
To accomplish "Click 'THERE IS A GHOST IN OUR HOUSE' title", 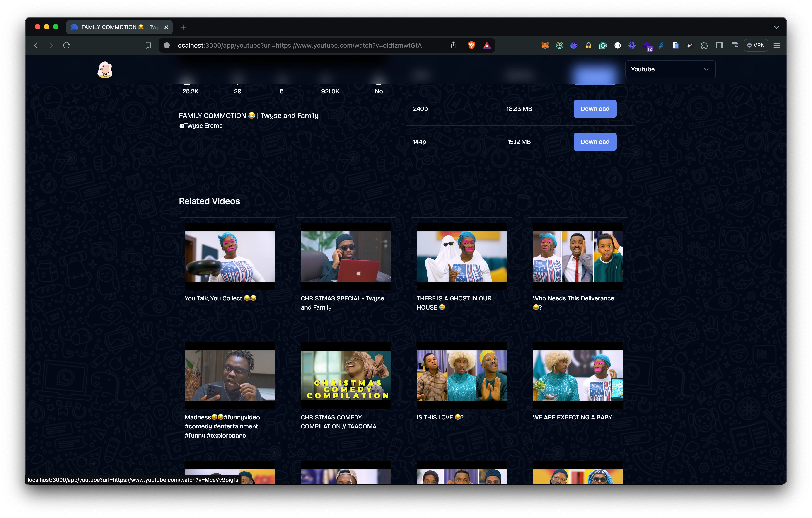I will point(454,303).
